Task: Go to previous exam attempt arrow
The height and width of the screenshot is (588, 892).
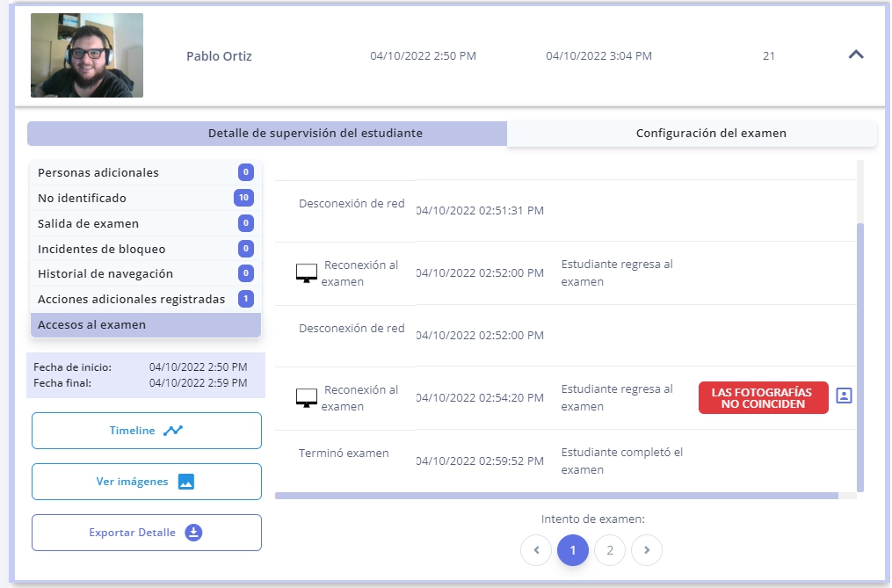Action: coord(536,550)
